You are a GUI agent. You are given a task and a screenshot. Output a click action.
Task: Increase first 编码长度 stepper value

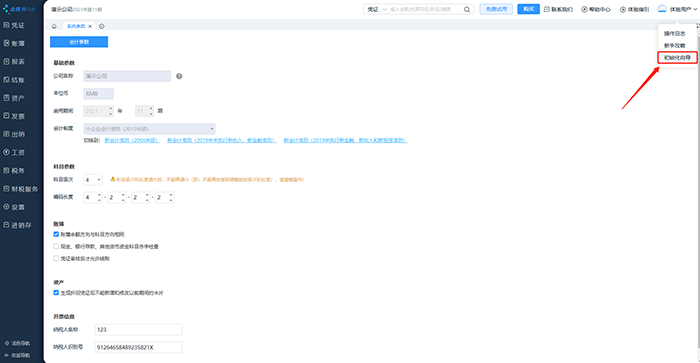pos(99,195)
